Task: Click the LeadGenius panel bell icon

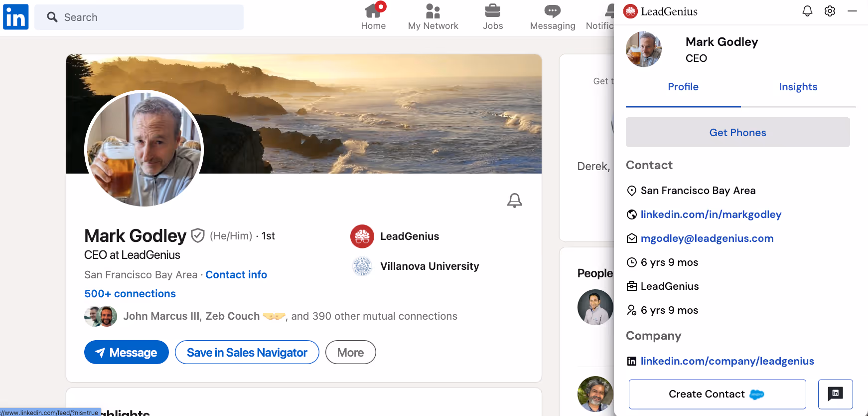Action: [x=807, y=11]
